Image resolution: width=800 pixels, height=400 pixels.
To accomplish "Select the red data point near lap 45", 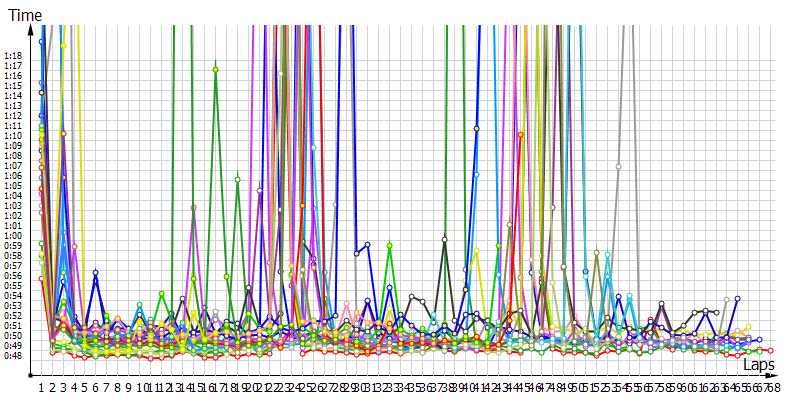I will point(520,135).
